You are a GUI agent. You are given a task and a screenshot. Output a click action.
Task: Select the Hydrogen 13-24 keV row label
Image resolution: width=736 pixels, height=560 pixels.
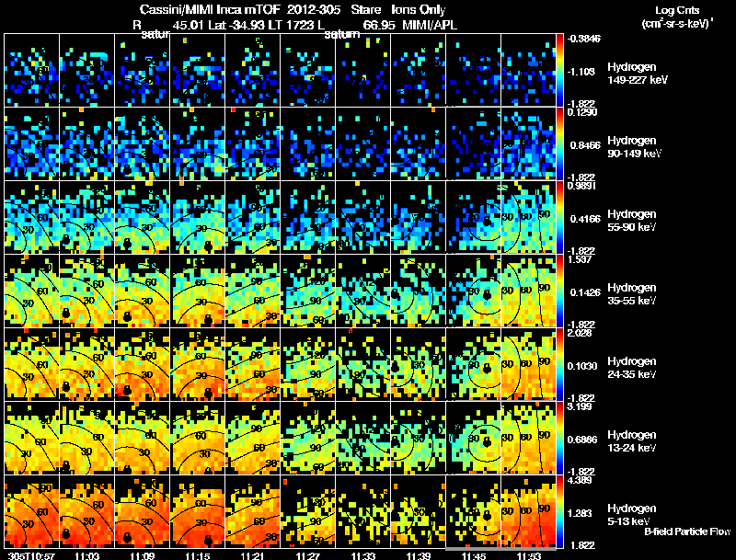[x=632, y=441]
